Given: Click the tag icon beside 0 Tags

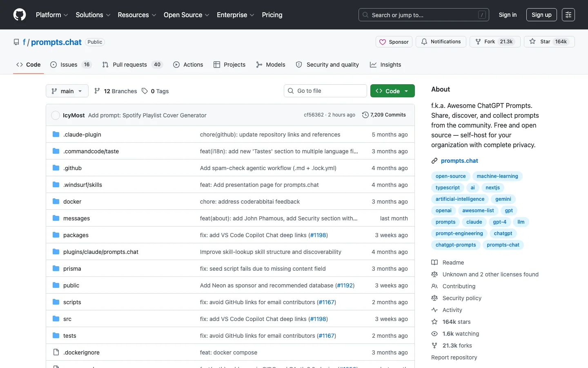Looking at the screenshot, I should click(x=145, y=91).
